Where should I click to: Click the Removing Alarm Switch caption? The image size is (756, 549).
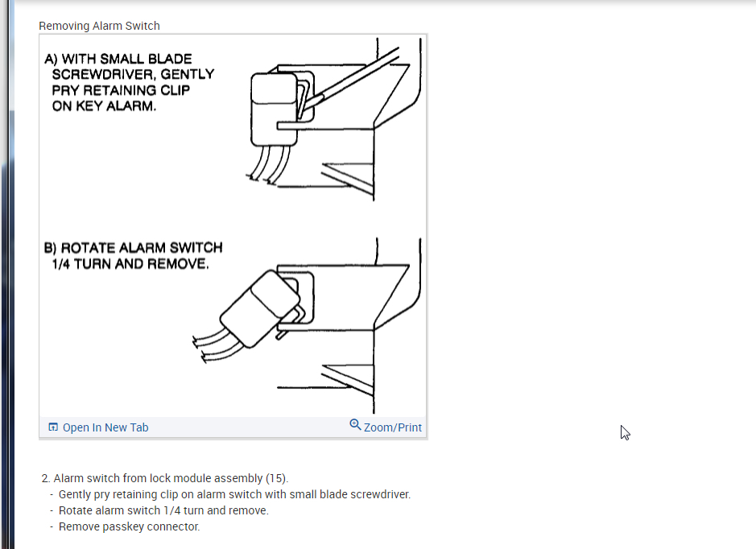click(x=99, y=26)
